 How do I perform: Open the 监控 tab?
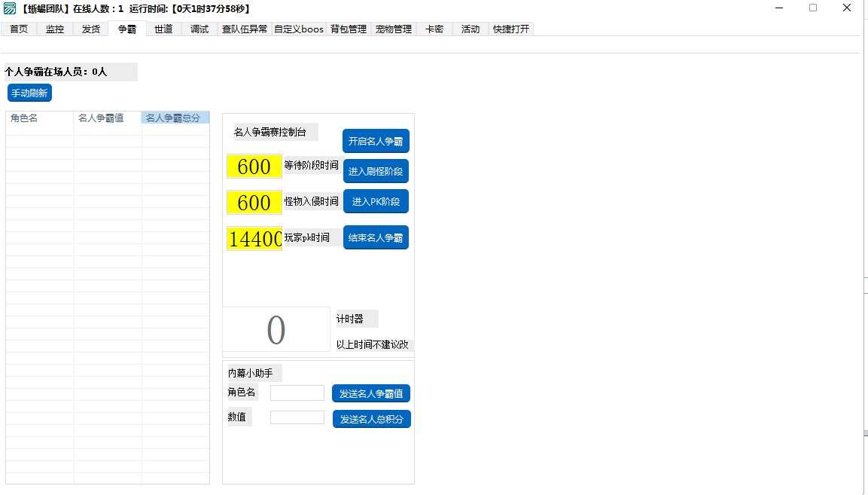pos(55,29)
